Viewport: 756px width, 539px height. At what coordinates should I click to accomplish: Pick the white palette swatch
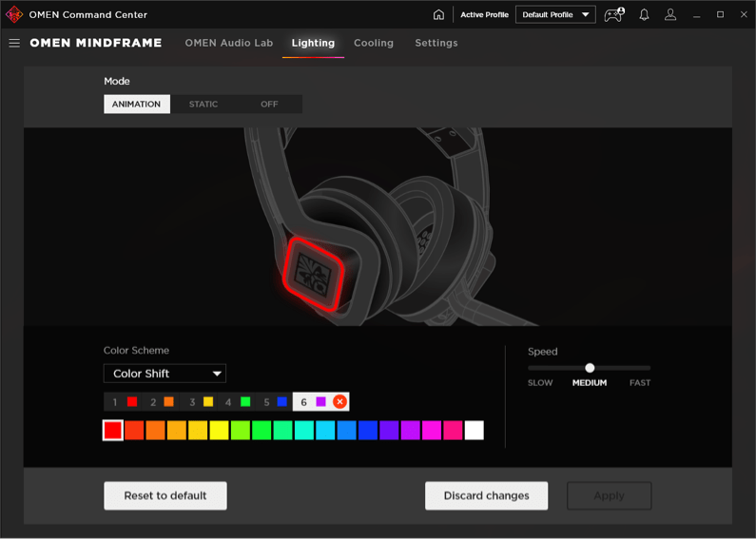(x=474, y=430)
